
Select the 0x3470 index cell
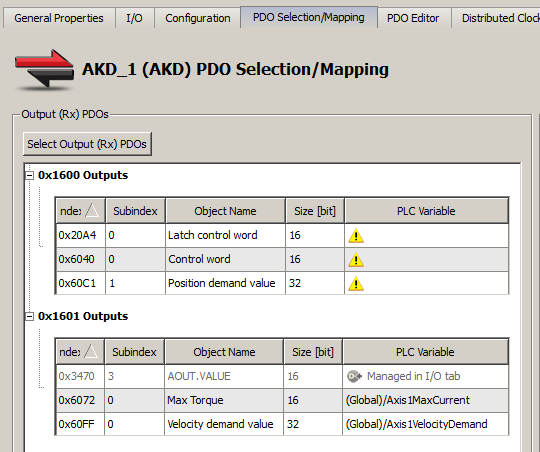point(80,376)
